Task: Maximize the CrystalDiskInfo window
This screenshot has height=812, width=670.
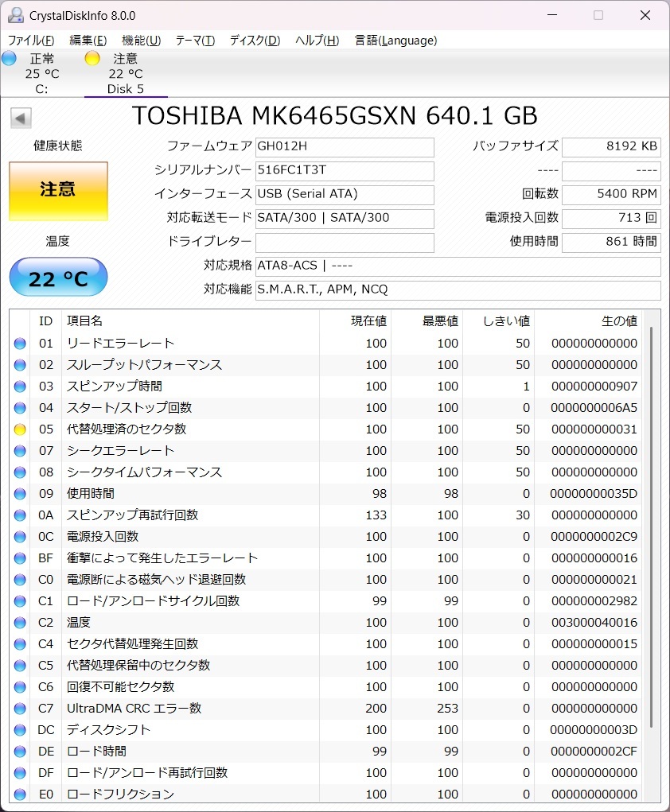Action: (598, 15)
